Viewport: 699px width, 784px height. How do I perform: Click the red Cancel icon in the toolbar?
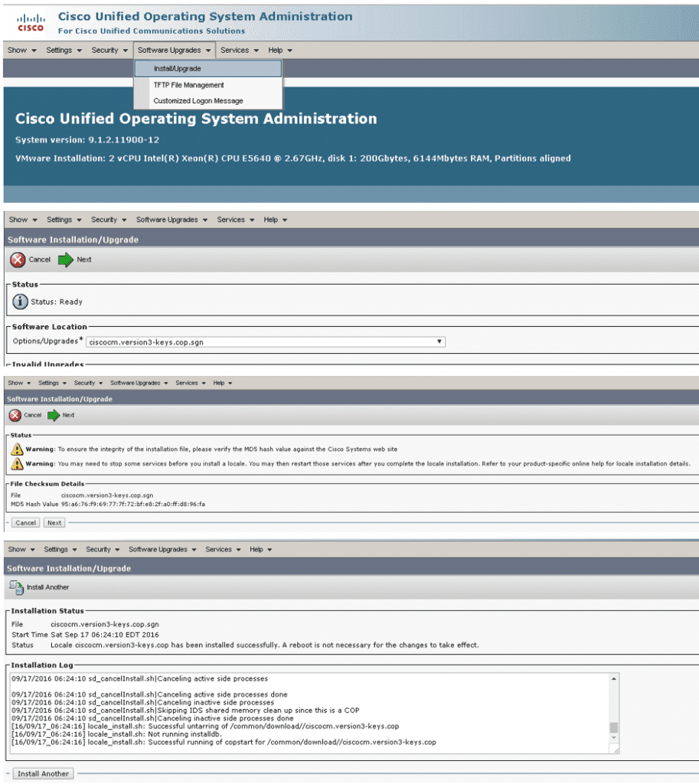pyautogui.click(x=17, y=260)
